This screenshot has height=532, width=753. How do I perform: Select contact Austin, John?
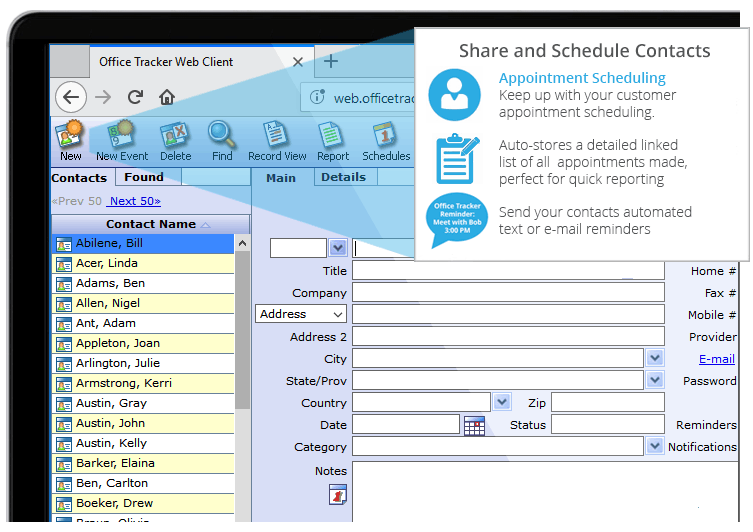(143, 423)
